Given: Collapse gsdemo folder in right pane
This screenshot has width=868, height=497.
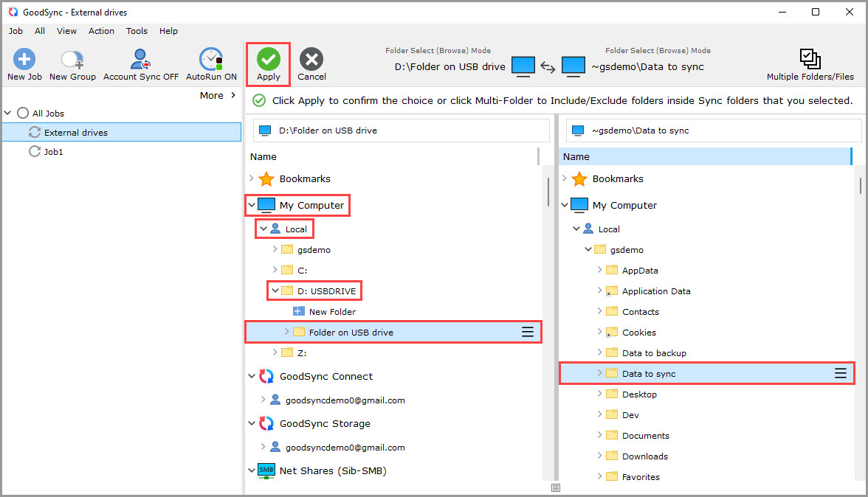Looking at the screenshot, I should click(x=588, y=249).
